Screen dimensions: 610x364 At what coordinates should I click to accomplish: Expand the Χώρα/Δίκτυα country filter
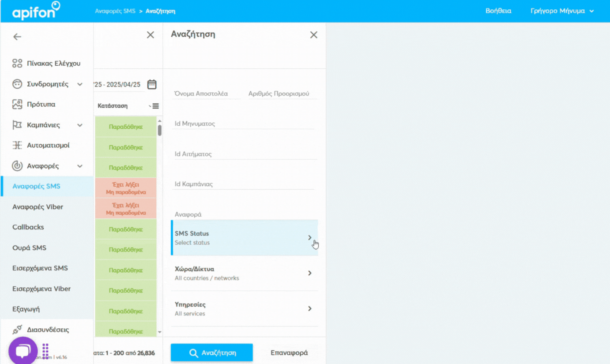[x=245, y=273]
